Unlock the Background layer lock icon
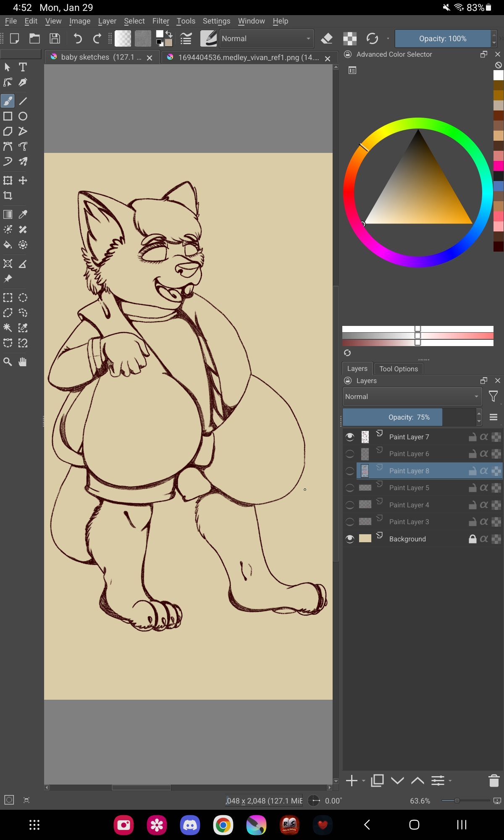 (x=472, y=539)
